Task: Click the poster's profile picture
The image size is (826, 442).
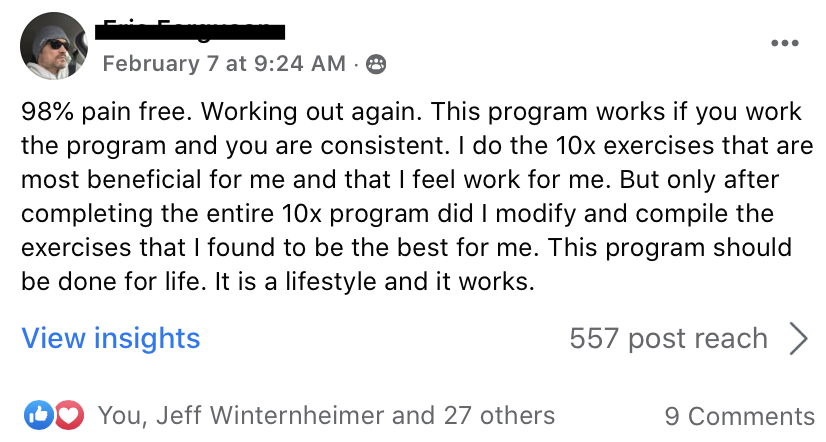Action: [x=54, y=46]
